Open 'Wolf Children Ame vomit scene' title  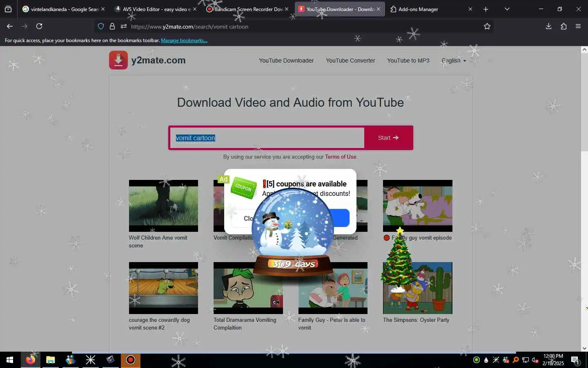coord(158,242)
